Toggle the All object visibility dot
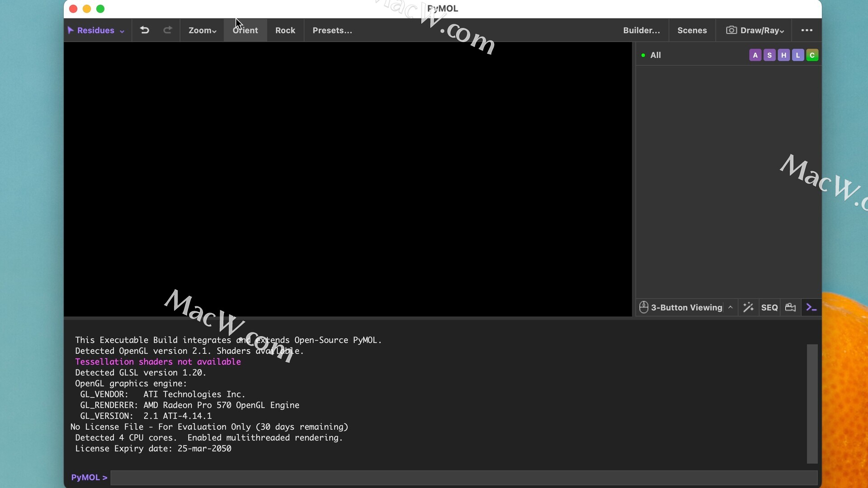Viewport: 868px width, 488px height. click(x=643, y=55)
